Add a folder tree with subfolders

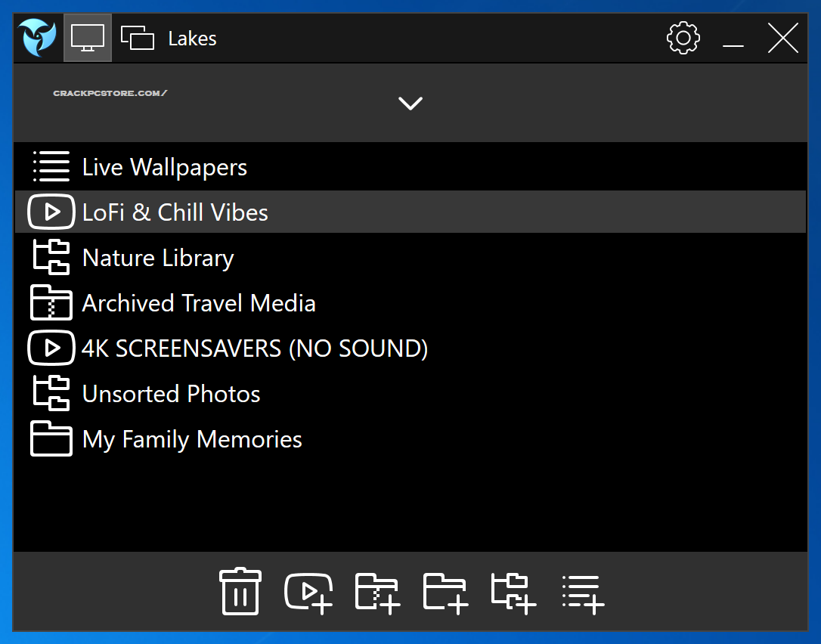click(x=513, y=591)
